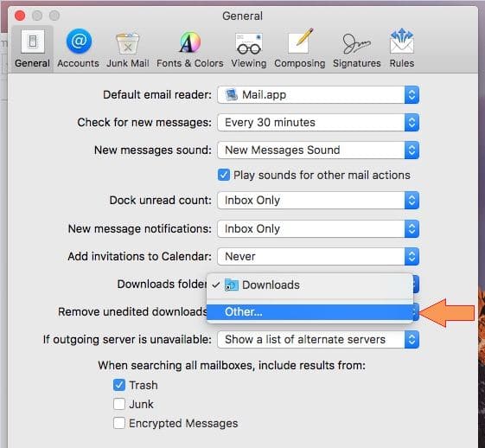
Task: Close the General preferences window
Action: click(x=20, y=16)
